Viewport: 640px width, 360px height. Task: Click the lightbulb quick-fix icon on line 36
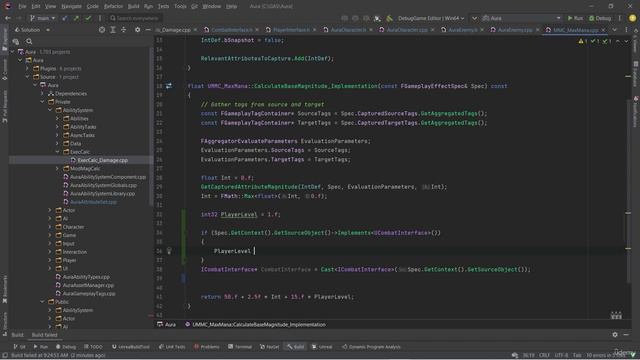(x=169, y=251)
